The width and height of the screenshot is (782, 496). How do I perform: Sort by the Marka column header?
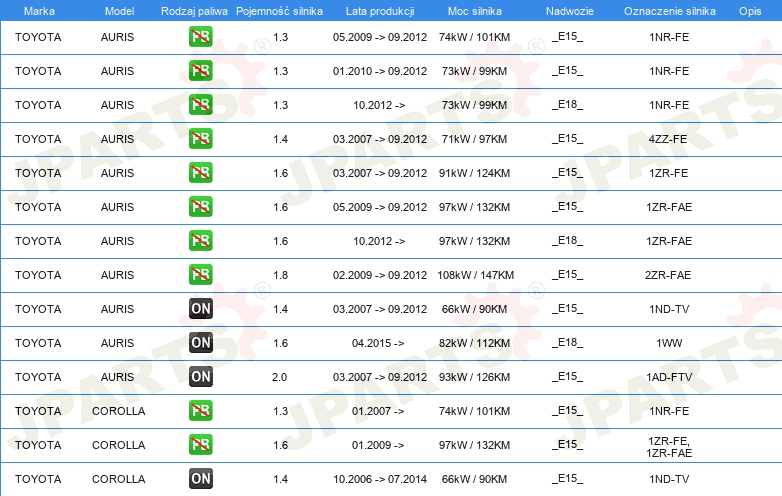pyautogui.click(x=38, y=10)
